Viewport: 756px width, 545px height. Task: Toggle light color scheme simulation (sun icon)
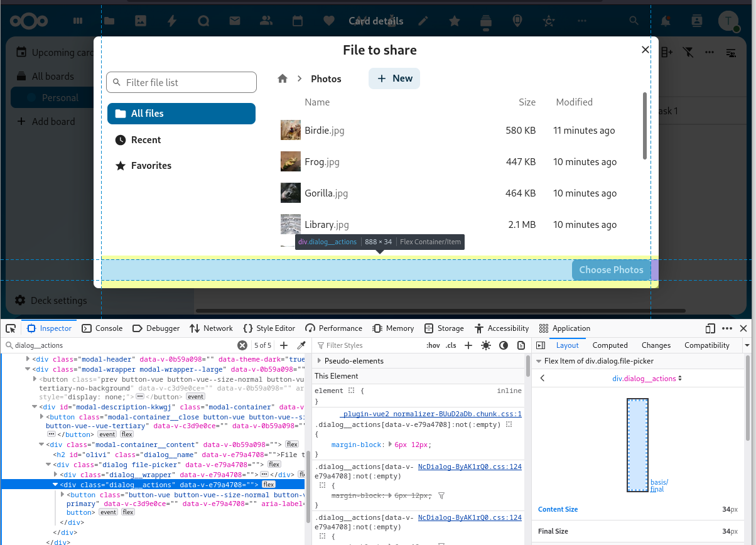[x=486, y=345]
